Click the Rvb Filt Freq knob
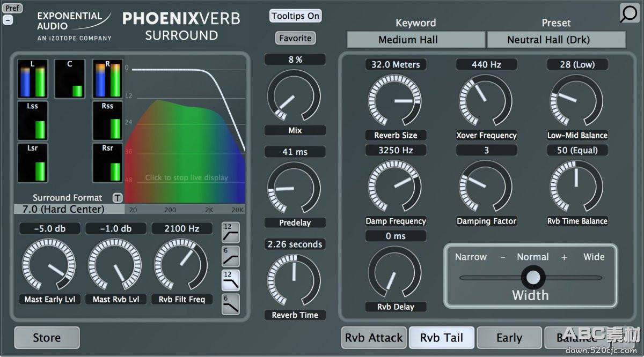644x357 pixels. [x=181, y=265]
